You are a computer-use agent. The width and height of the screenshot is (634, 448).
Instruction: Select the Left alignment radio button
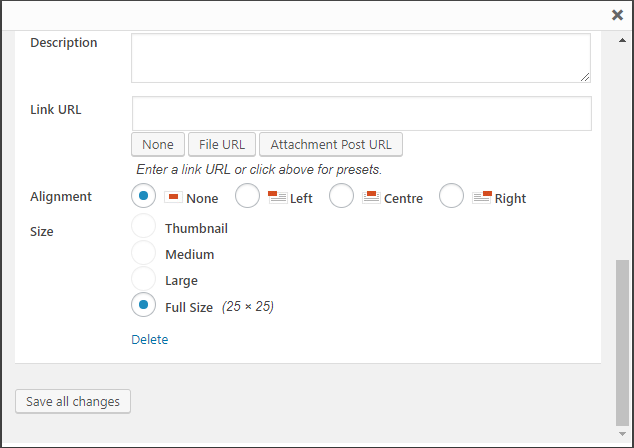[x=247, y=196]
